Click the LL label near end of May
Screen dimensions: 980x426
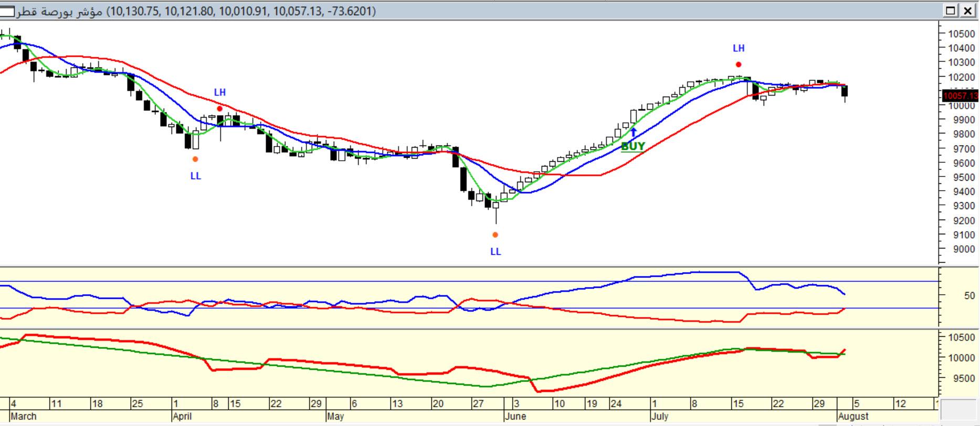tap(496, 252)
